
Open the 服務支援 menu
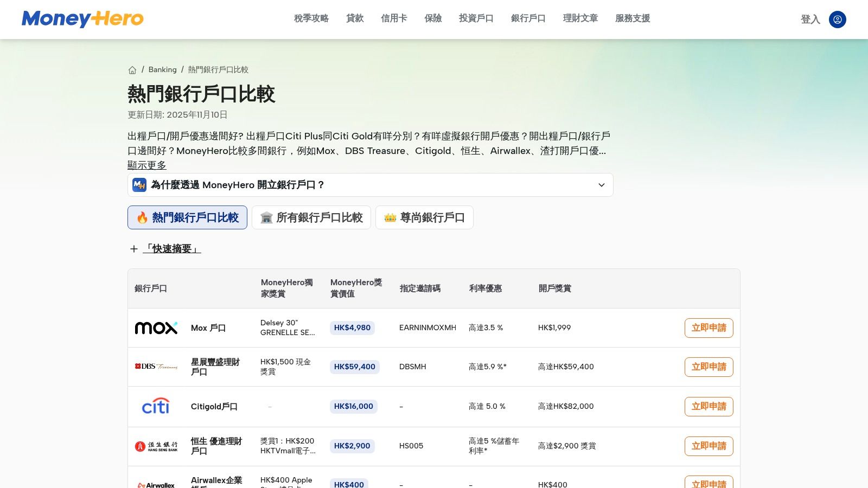point(633,18)
